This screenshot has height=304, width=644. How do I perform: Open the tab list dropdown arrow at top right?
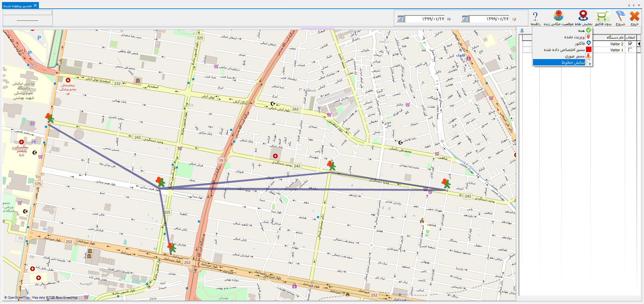[x=638, y=5]
